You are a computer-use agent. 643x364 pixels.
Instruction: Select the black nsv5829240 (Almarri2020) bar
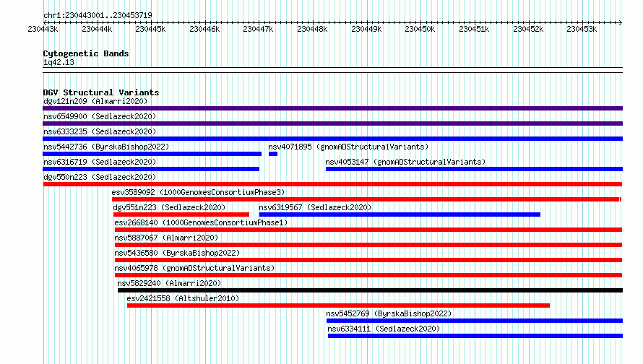click(370, 290)
